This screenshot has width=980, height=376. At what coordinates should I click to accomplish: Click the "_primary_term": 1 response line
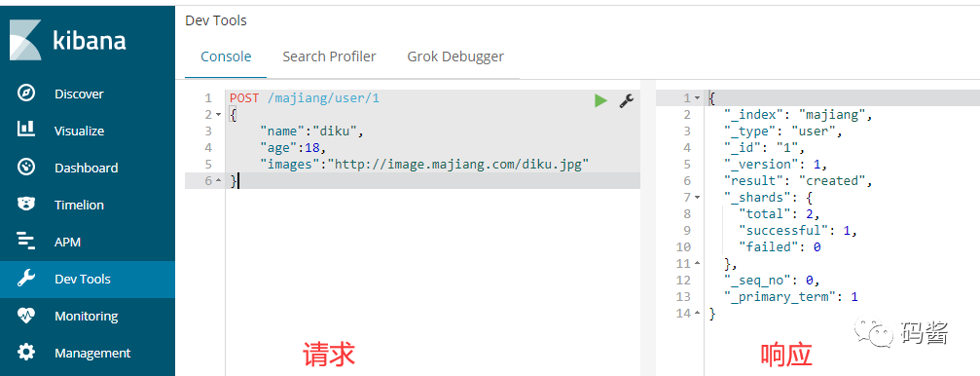pos(790,296)
